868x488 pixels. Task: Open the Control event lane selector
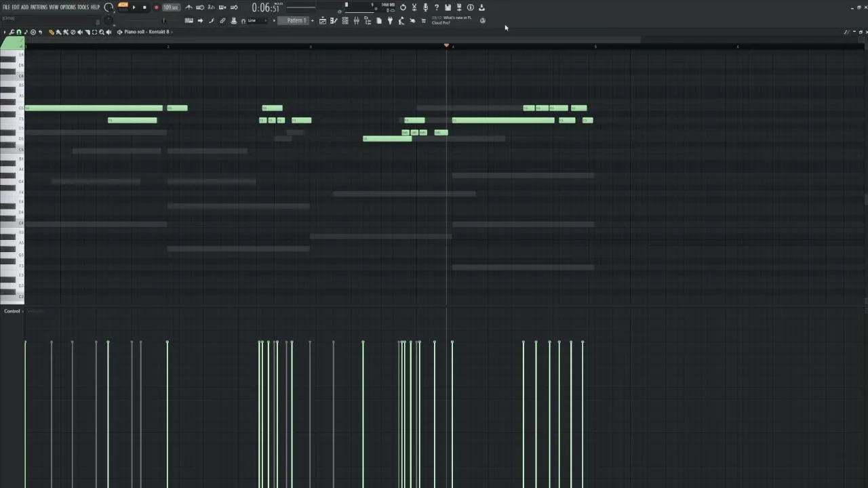point(12,311)
